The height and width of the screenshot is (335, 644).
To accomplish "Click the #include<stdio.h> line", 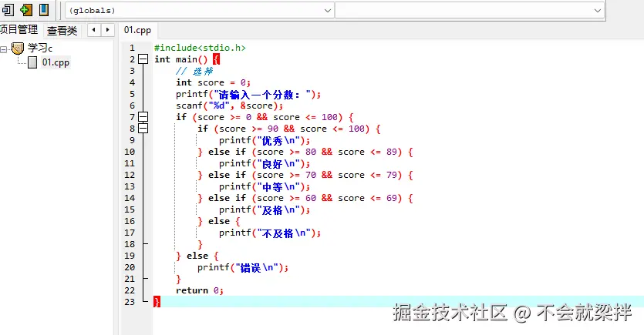I will pos(200,48).
